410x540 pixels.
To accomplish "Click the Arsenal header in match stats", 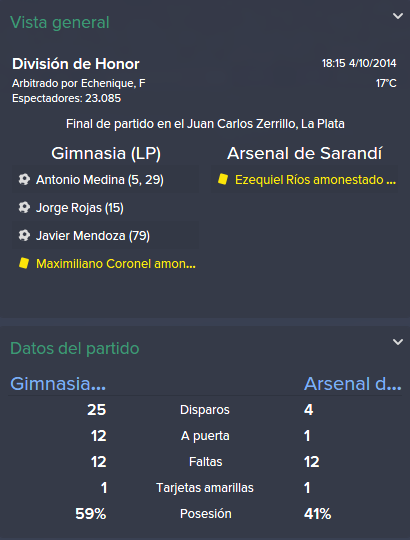I will [x=353, y=384].
